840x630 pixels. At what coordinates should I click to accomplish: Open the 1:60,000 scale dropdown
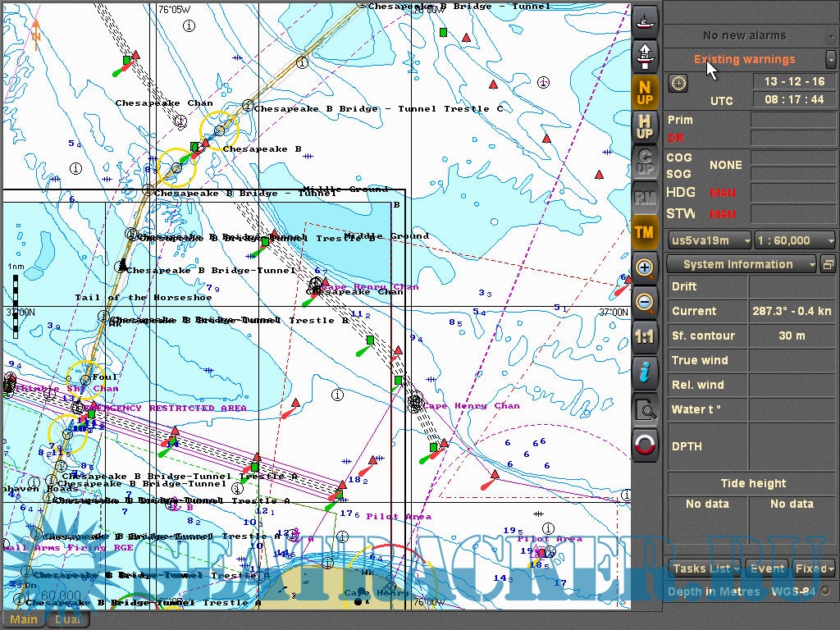pyautogui.click(x=795, y=240)
